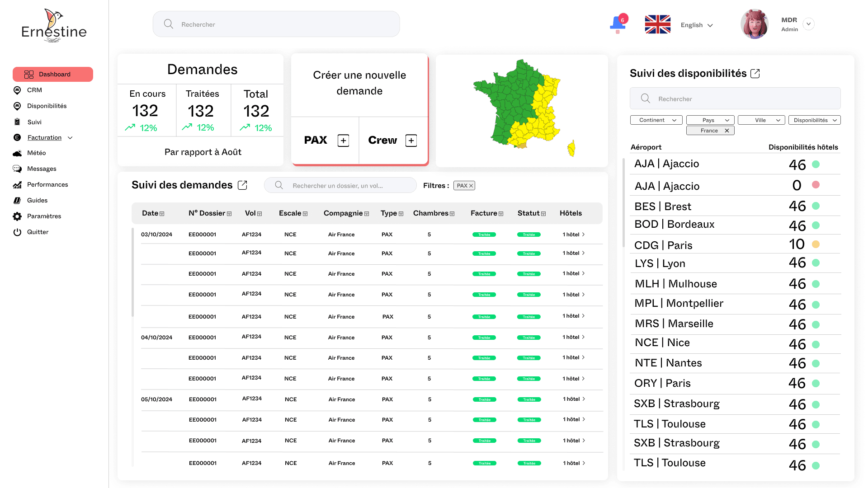Open Suivi des demandes external link icon
The width and height of the screenshot is (868, 488).
pos(243,185)
